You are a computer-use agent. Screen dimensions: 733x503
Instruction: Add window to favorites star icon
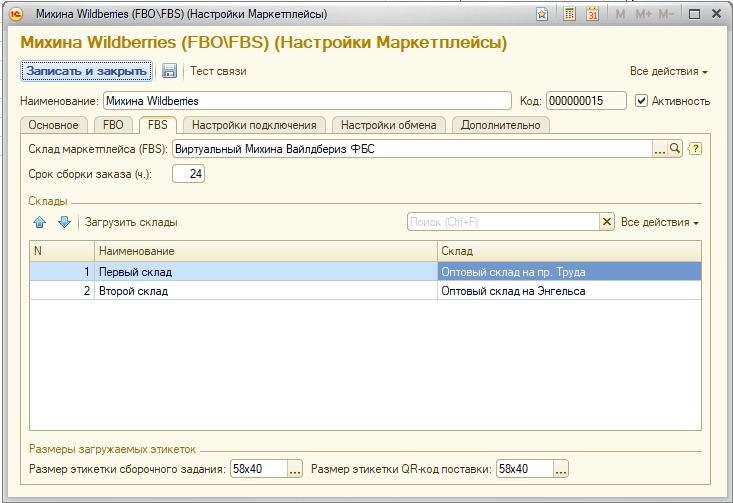(x=542, y=14)
